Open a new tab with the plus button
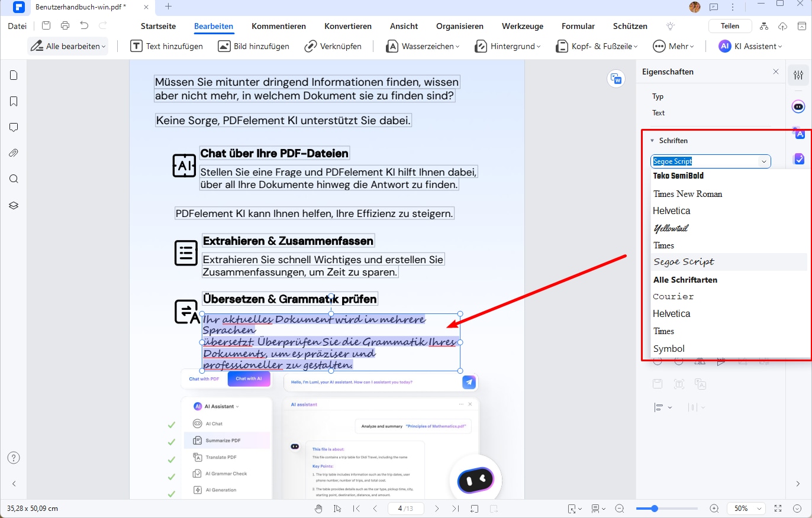Screen dimensions: 812x518 (168, 7)
